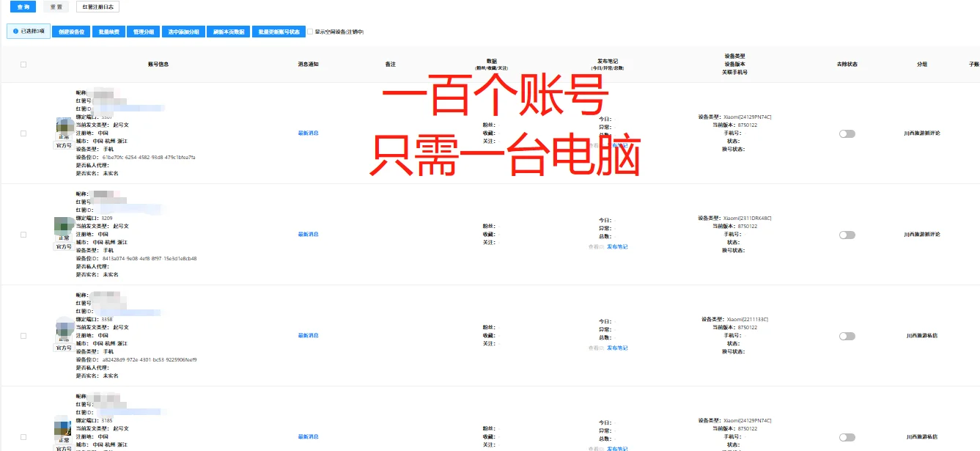点击「重置」按钮清空条件

coord(55,6)
